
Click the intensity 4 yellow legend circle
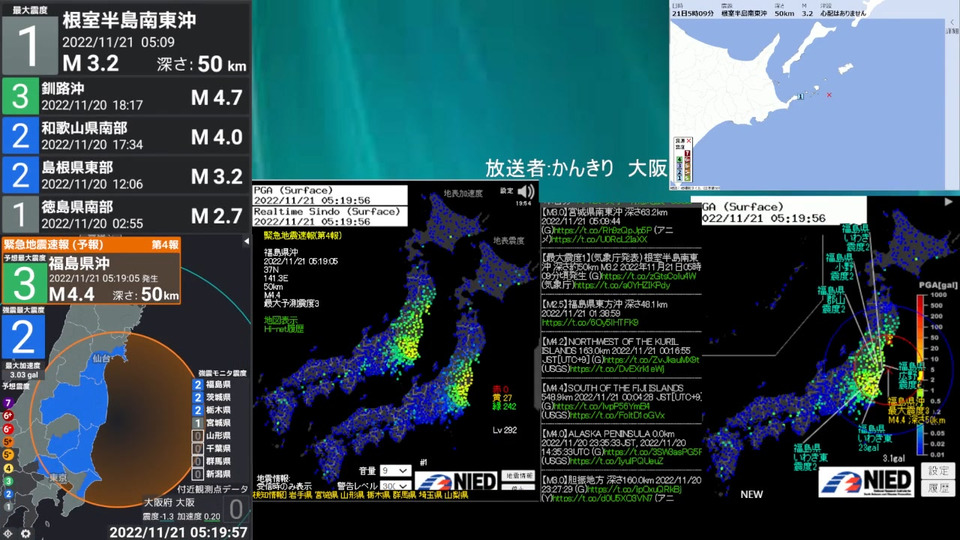point(8,468)
